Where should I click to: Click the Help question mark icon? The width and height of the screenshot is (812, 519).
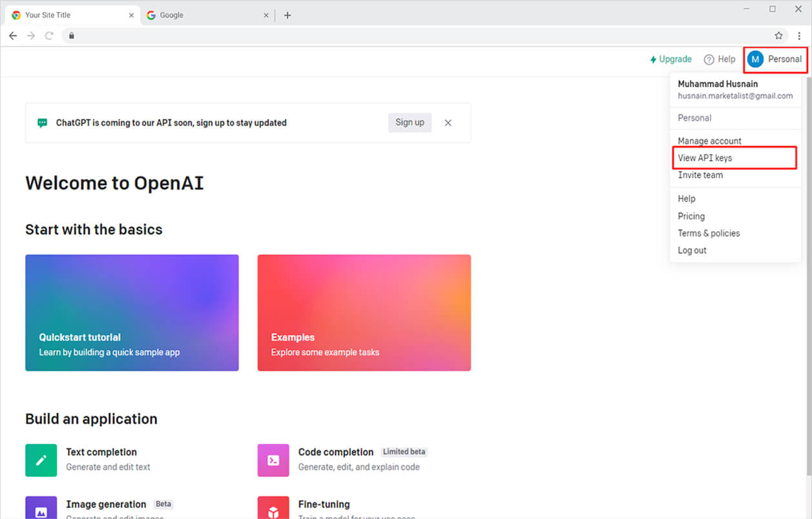point(709,59)
